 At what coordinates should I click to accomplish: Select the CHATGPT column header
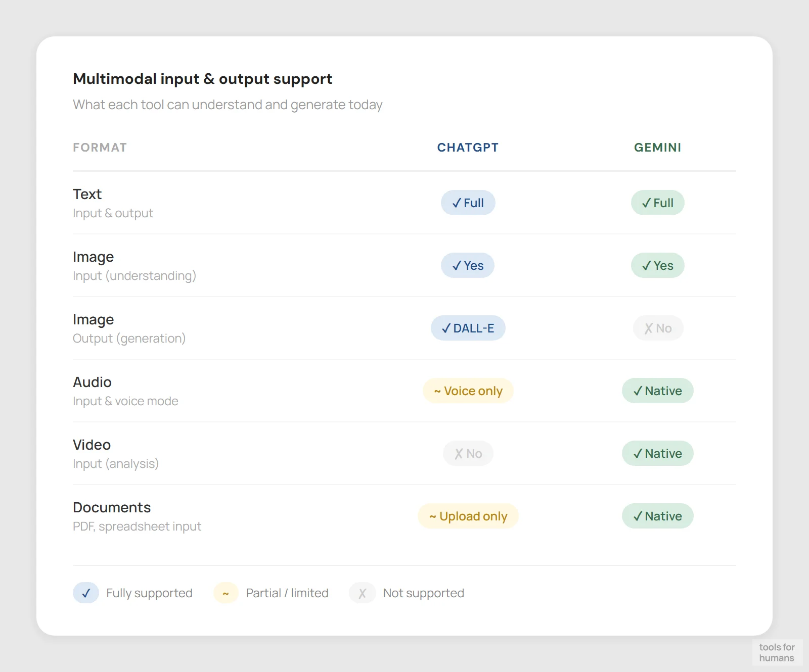(x=468, y=148)
